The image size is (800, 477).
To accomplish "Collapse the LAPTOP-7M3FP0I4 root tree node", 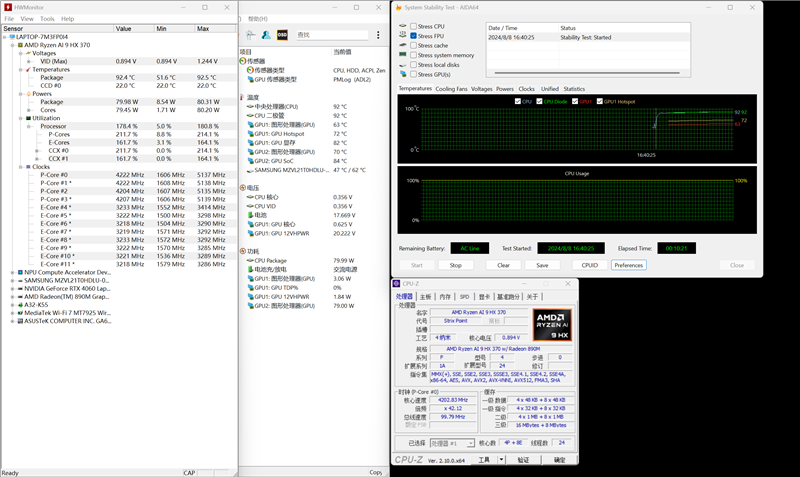I will pyautogui.click(x=5, y=37).
